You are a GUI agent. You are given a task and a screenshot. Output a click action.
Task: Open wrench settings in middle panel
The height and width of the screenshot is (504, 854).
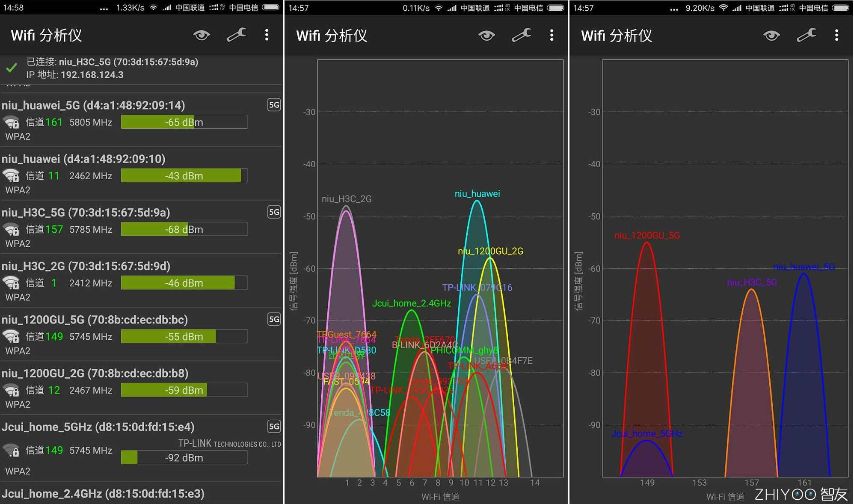[x=521, y=35]
